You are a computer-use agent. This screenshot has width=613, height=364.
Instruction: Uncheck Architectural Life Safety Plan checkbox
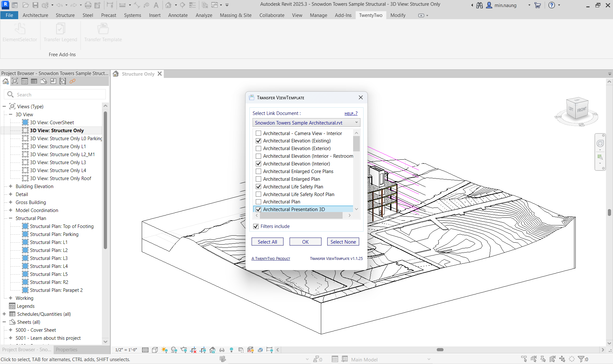click(x=259, y=187)
